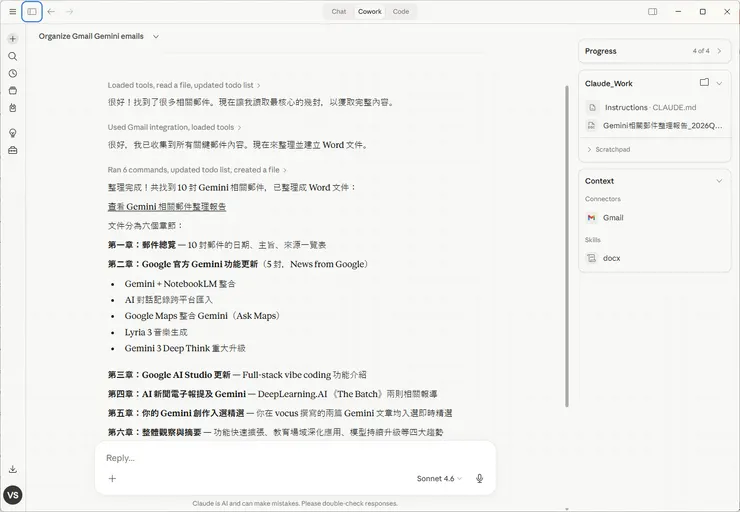Open Instructions · CLAUDE.md file
The image size is (740, 512).
[x=650, y=107]
